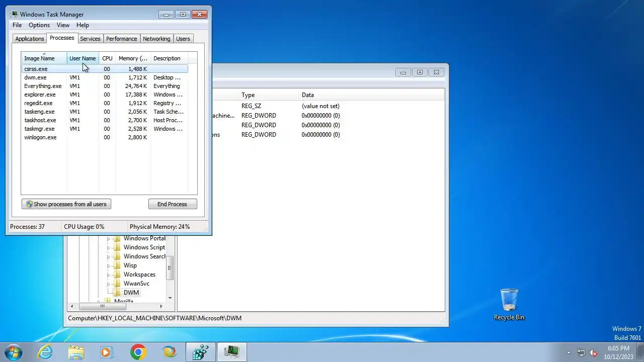This screenshot has width=644, height=362.
Task: Expand the WwanSvc registry key
Action: pyautogui.click(x=108, y=284)
